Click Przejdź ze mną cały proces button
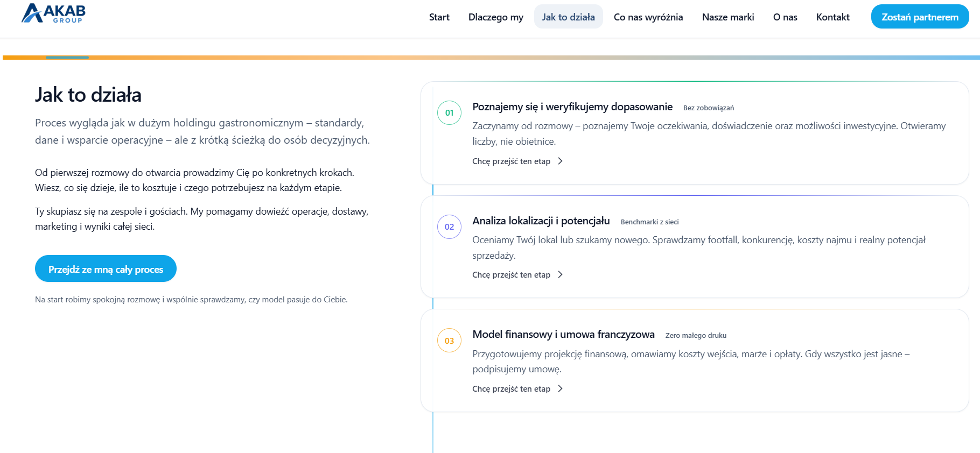This screenshot has width=980, height=453. [x=106, y=269]
